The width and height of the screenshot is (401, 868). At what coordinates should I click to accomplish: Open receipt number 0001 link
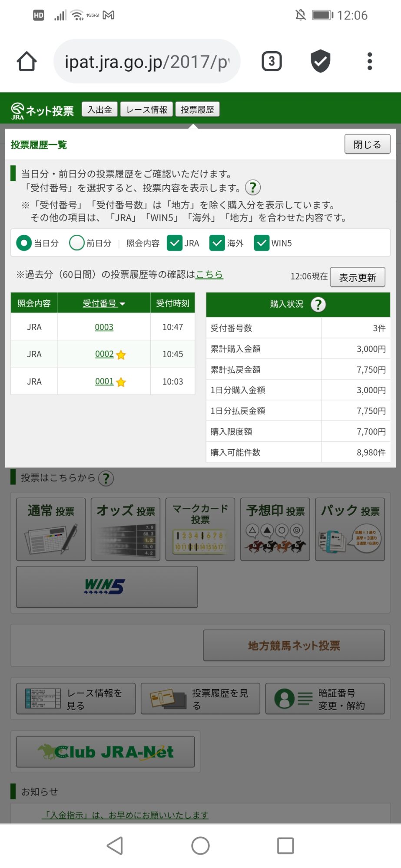(x=104, y=381)
